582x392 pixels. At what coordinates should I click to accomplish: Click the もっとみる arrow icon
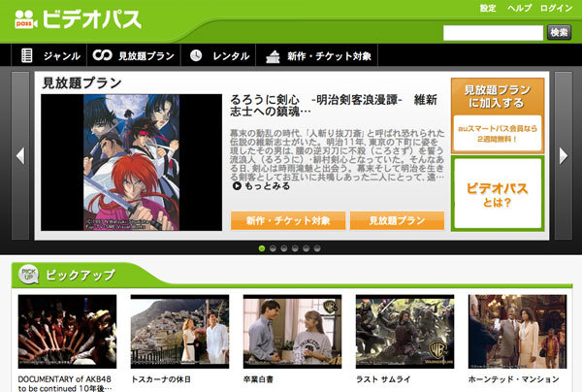pyautogui.click(x=237, y=185)
